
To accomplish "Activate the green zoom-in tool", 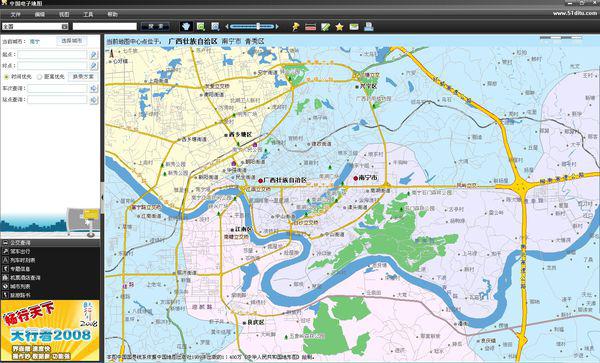I will (201, 26).
